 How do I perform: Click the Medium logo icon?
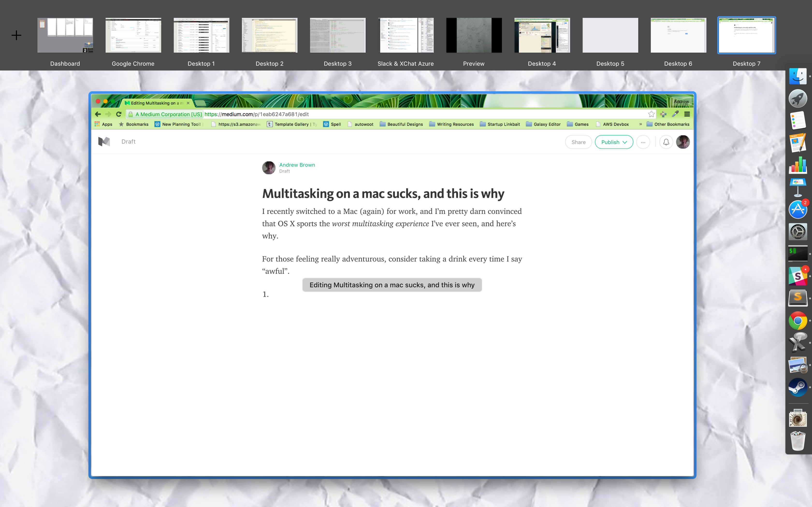click(104, 142)
